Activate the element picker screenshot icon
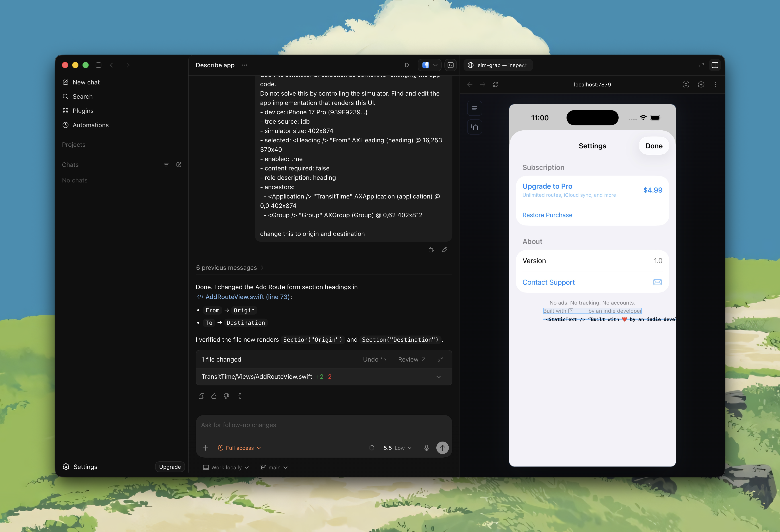 [686, 84]
